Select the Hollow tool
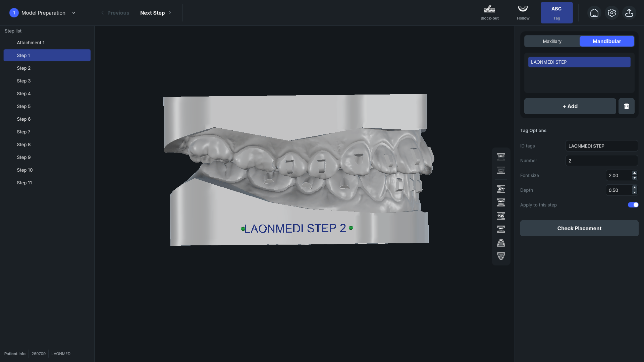This screenshot has height=362, width=644. [x=523, y=13]
